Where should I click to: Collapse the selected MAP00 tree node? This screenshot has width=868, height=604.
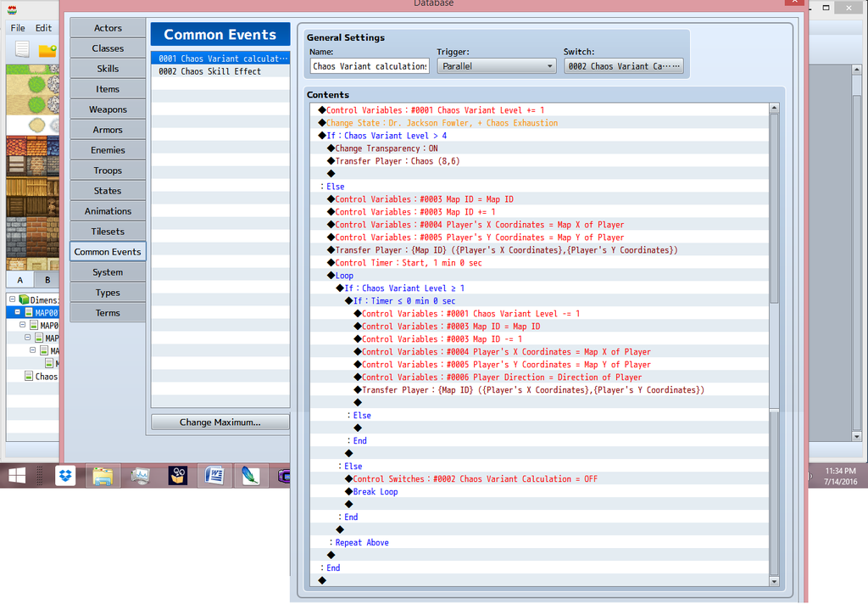pos(19,312)
